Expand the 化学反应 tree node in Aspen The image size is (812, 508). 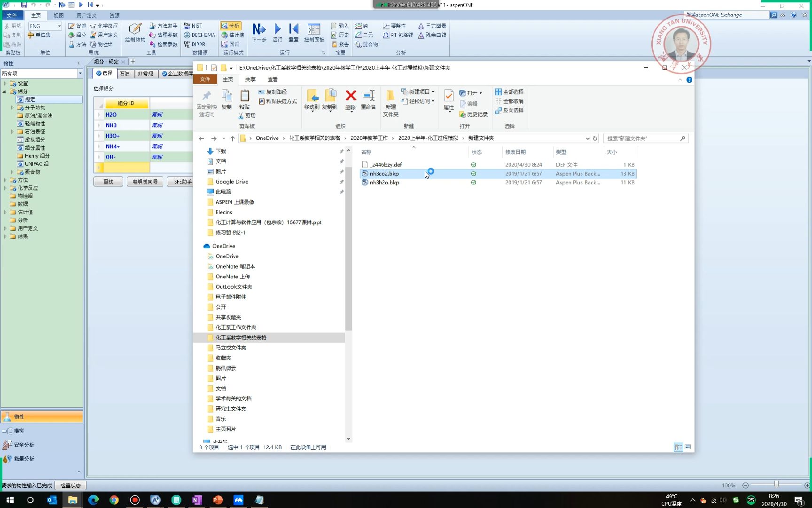tap(5, 188)
